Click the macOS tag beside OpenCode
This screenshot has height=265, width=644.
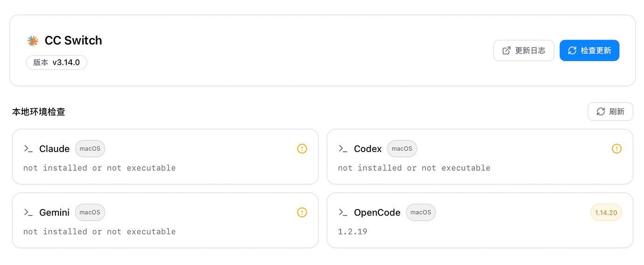coord(420,212)
